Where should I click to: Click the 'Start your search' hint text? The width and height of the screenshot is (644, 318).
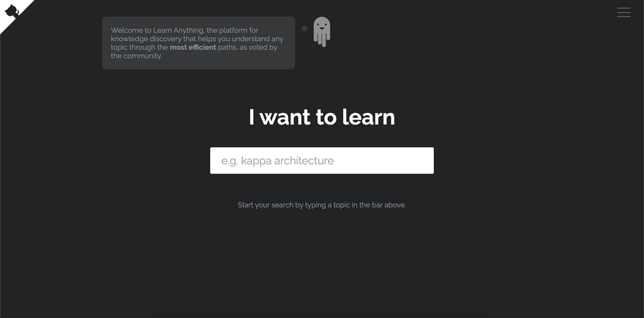321,205
